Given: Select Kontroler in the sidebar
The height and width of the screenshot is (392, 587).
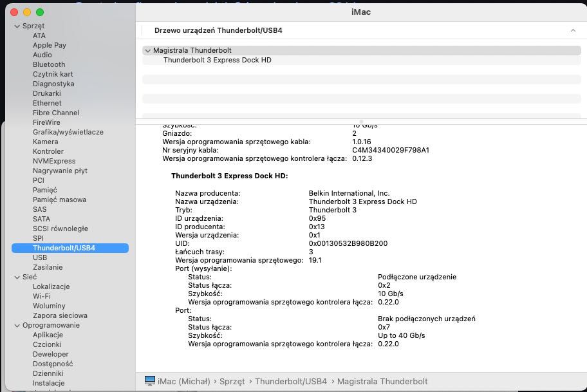Looking at the screenshot, I should click(x=48, y=151).
